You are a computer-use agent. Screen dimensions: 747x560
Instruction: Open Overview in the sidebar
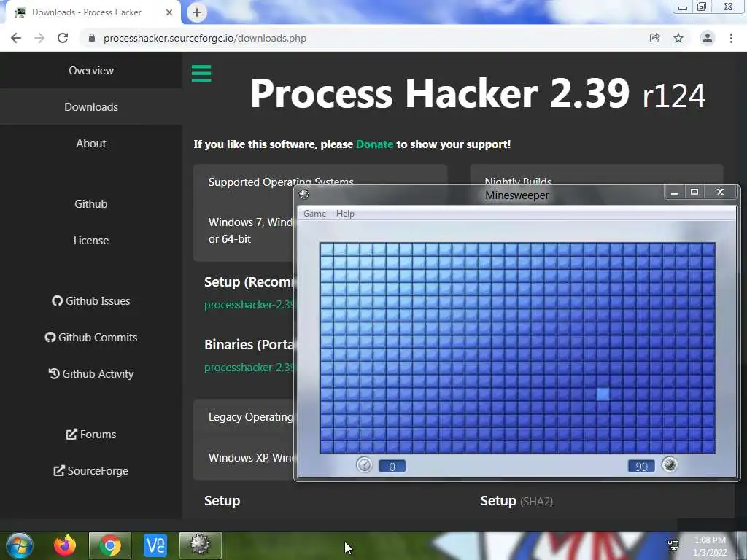click(x=91, y=71)
